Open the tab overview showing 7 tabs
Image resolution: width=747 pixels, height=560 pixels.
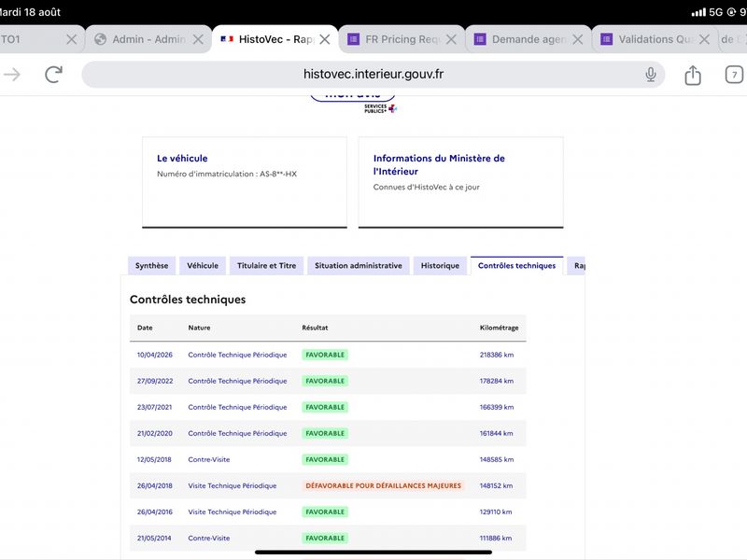[x=734, y=75]
